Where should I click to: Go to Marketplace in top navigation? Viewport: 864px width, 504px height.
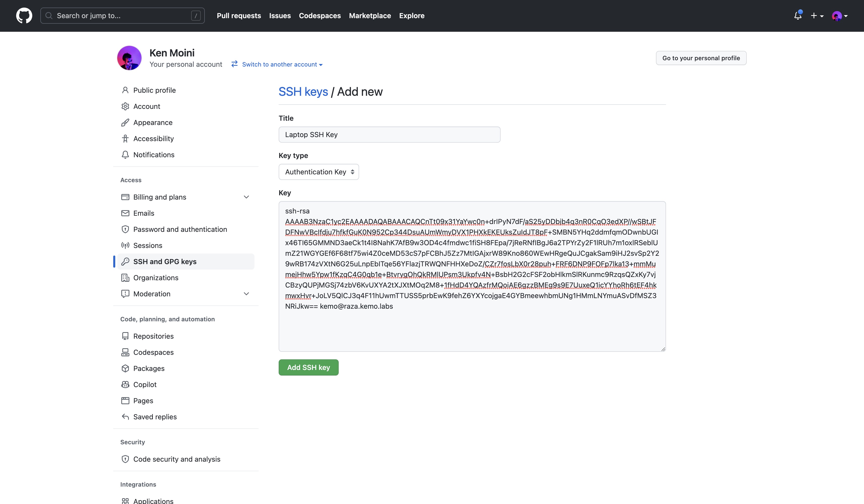click(x=370, y=16)
